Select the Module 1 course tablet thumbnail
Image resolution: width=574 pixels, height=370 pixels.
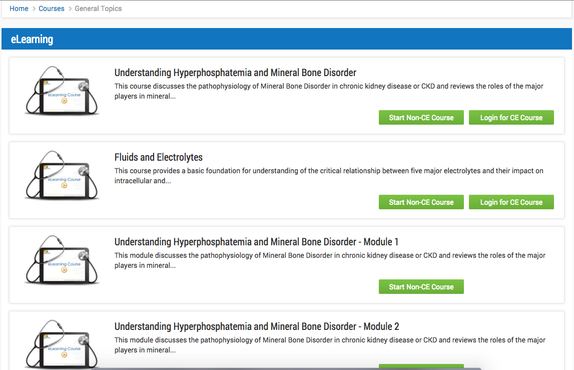click(x=62, y=260)
